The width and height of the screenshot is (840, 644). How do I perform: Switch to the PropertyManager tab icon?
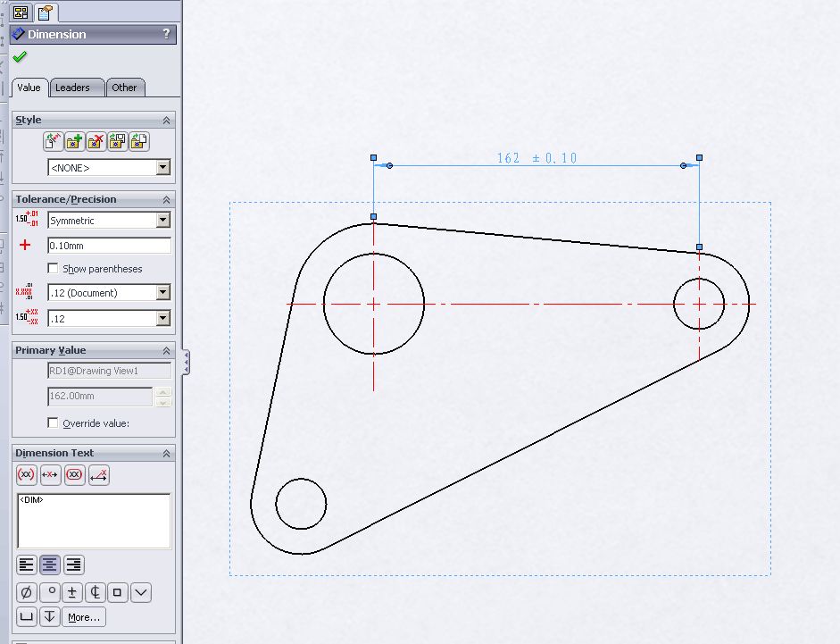pyautogui.click(x=45, y=13)
